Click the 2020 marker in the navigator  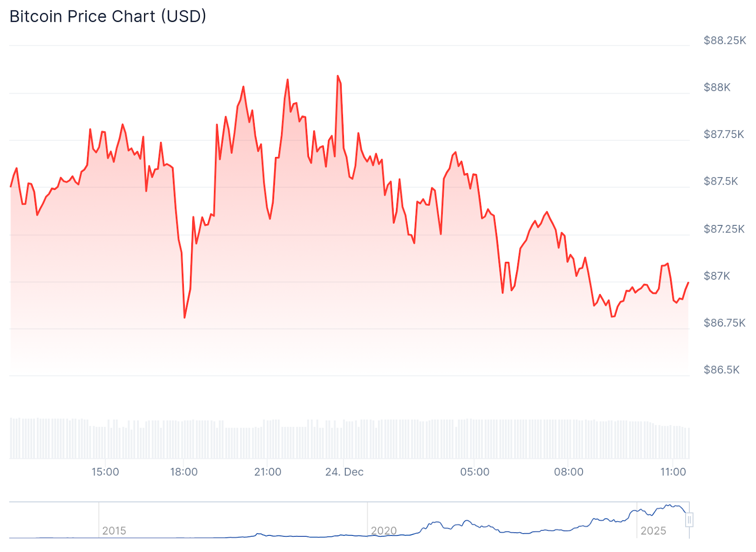384,531
